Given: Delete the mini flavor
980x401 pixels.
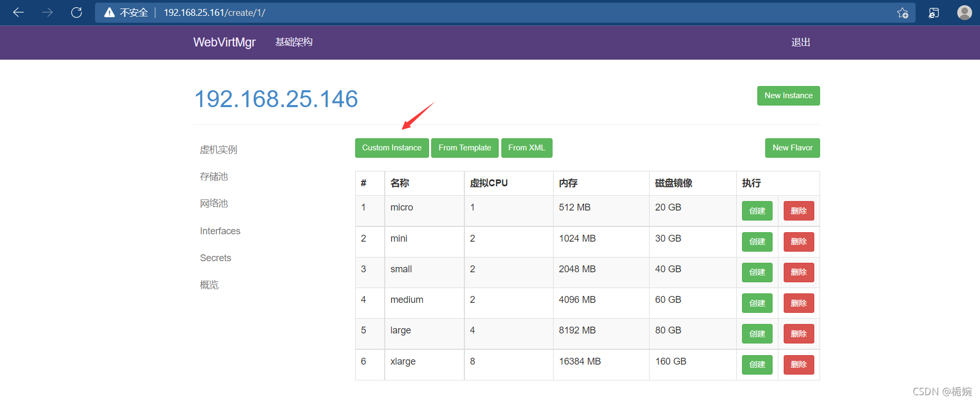Looking at the screenshot, I should pyautogui.click(x=799, y=242).
